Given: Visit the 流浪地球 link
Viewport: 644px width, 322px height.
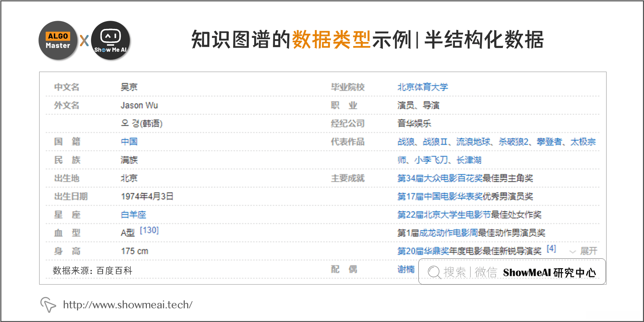Looking at the screenshot, I should coord(473,142).
